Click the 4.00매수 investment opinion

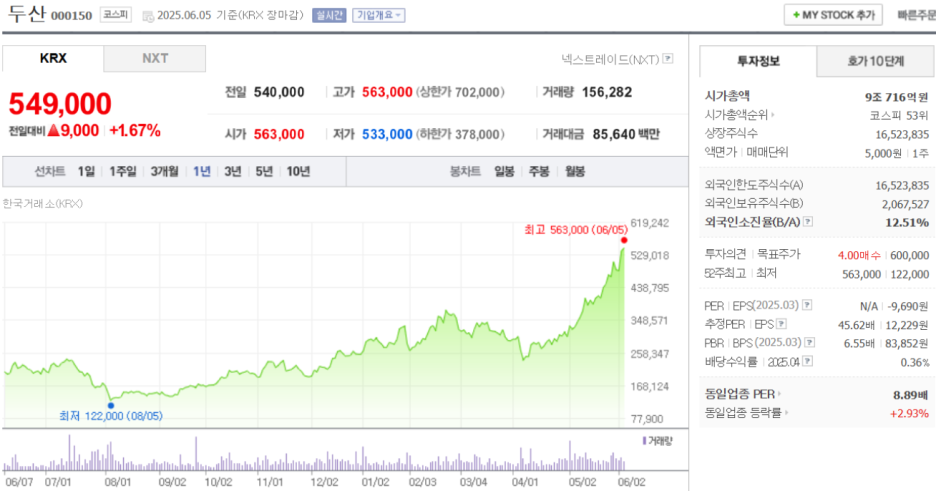click(x=859, y=255)
